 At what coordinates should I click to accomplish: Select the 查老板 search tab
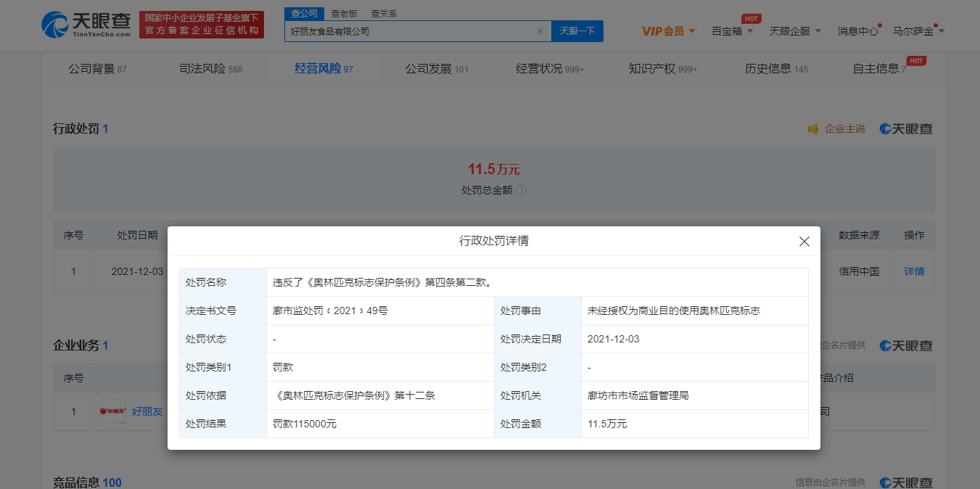[344, 14]
